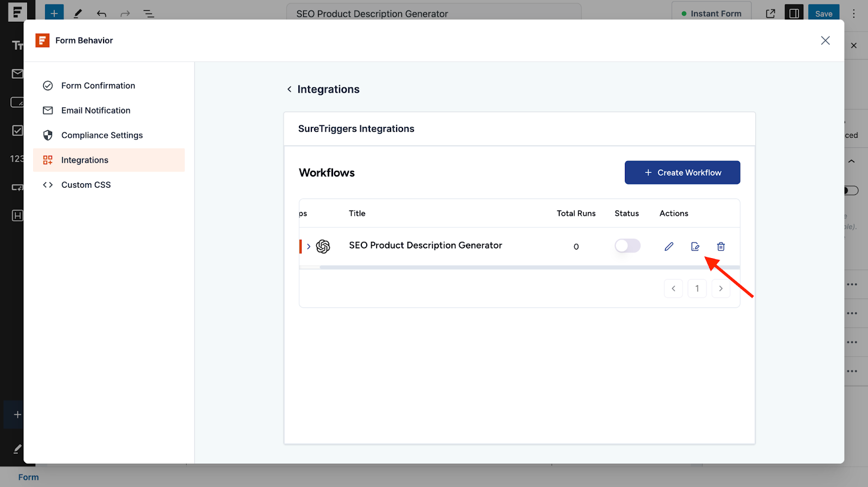
Task: Edit workflow with the pencil icon
Action: tap(669, 246)
